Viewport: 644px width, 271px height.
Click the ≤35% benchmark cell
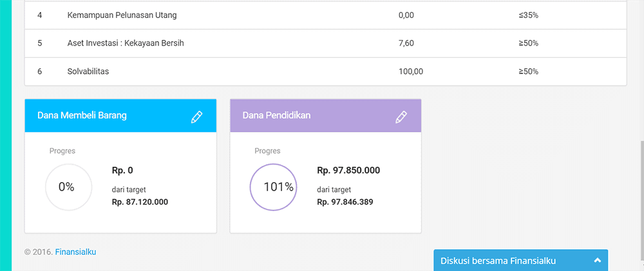[528, 15]
